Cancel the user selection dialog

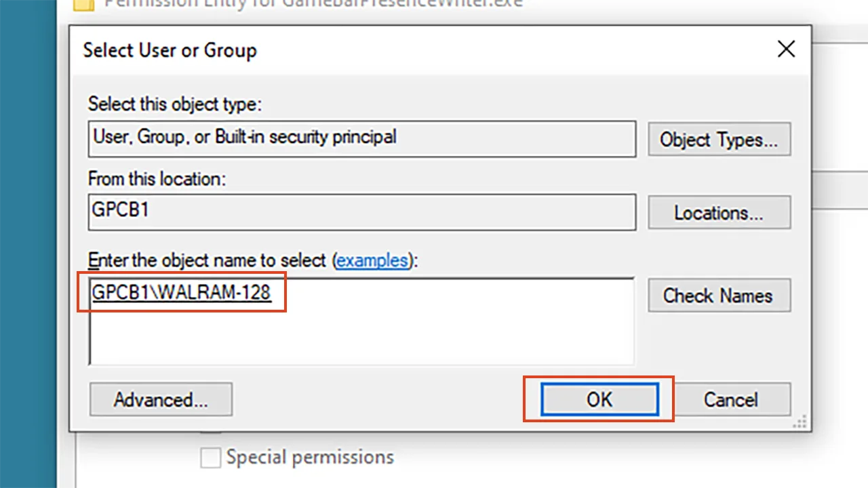[x=730, y=399]
